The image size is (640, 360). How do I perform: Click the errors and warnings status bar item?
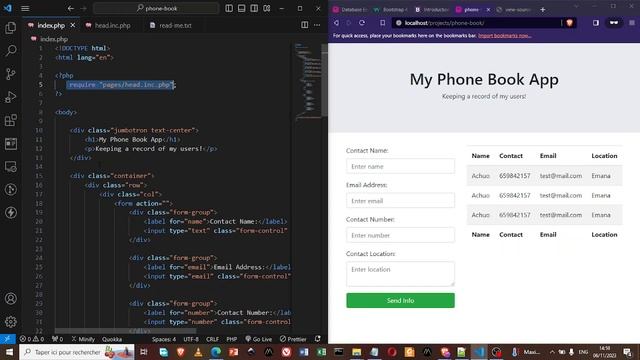[x=31, y=339]
